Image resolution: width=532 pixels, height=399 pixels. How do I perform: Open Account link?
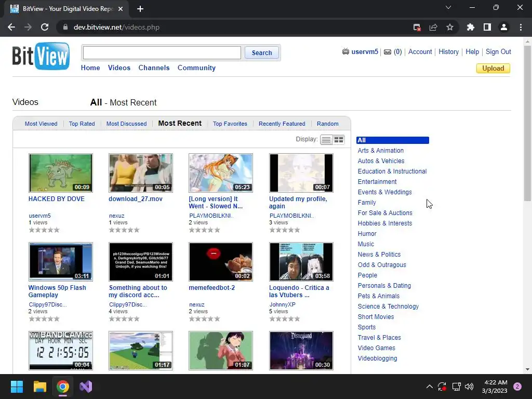[420, 51]
